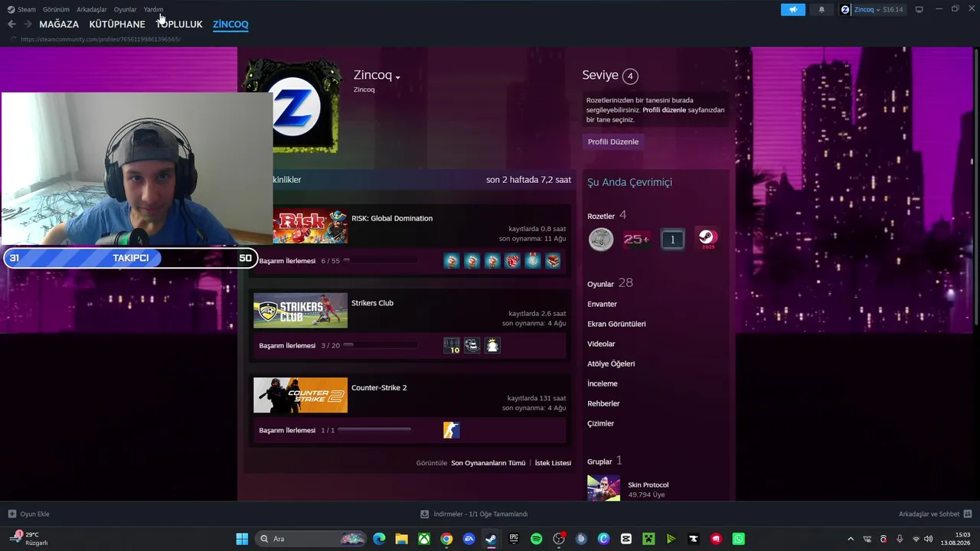Open İndirmeler downloads status

[474, 514]
